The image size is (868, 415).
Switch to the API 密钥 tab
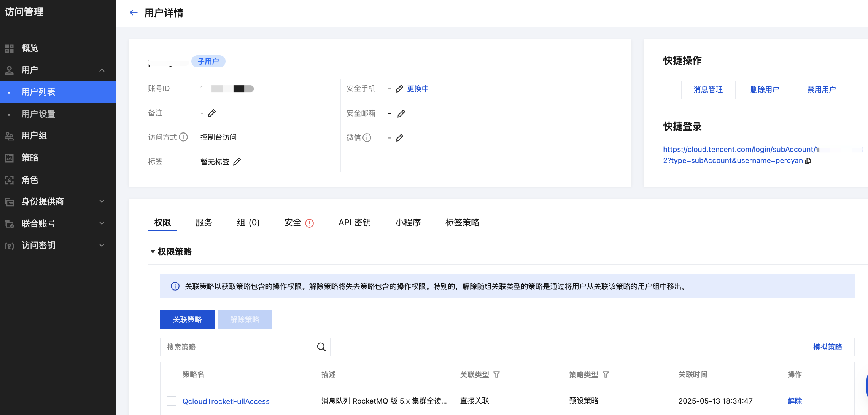[355, 222]
